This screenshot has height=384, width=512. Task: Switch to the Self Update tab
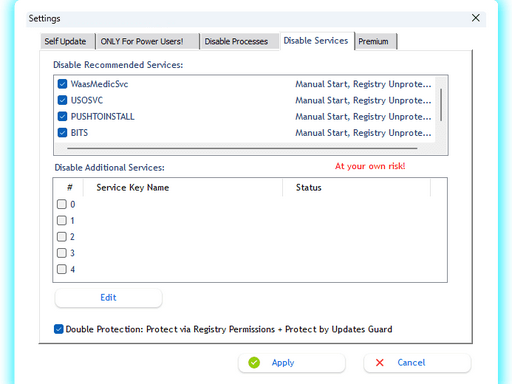tap(67, 41)
